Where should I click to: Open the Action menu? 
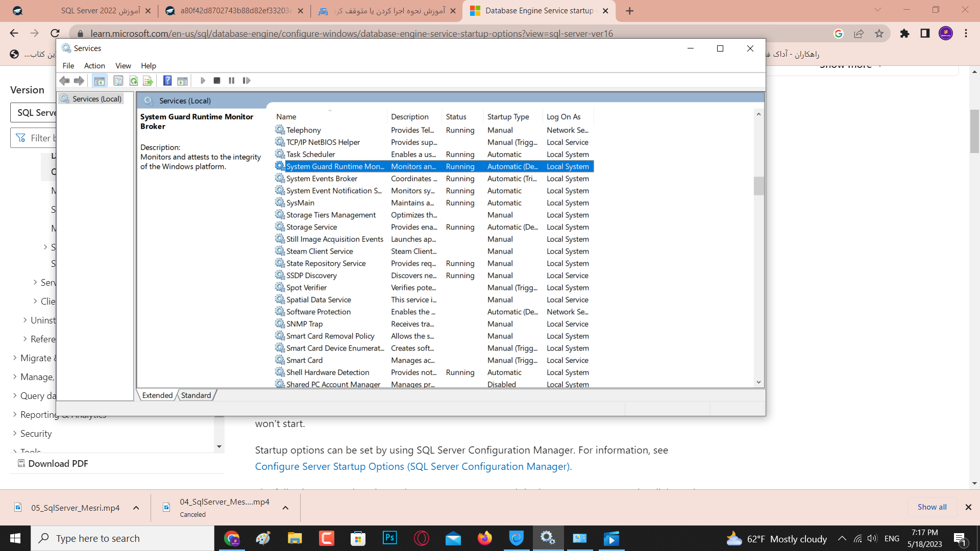pos(94,66)
